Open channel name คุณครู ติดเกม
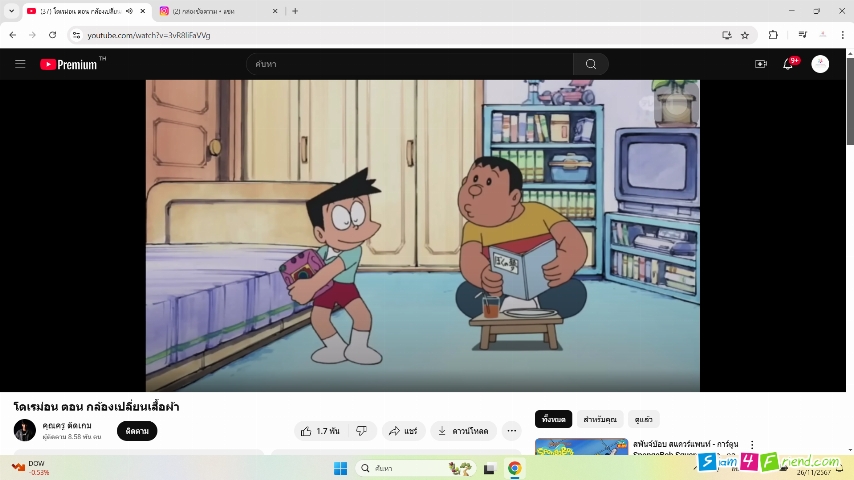This screenshot has width=854, height=480. tap(67, 426)
